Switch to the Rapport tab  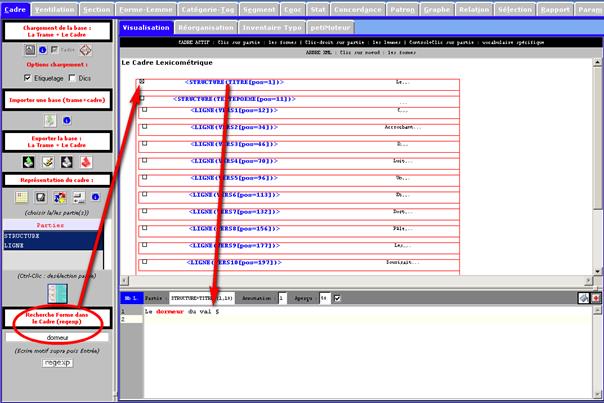pyautogui.click(x=555, y=10)
